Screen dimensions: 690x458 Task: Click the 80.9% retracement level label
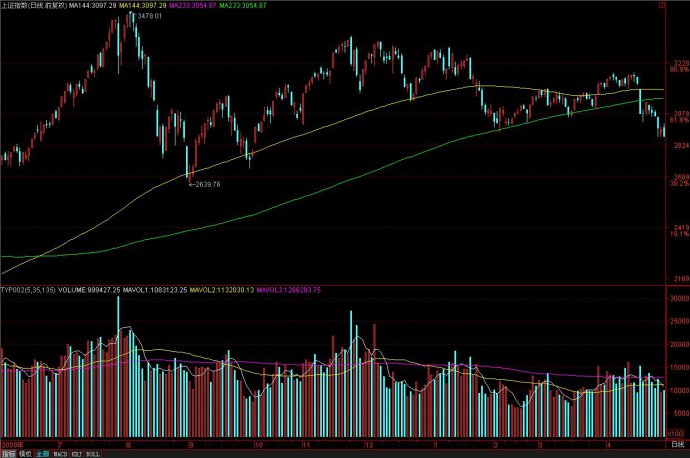point(680,70)
